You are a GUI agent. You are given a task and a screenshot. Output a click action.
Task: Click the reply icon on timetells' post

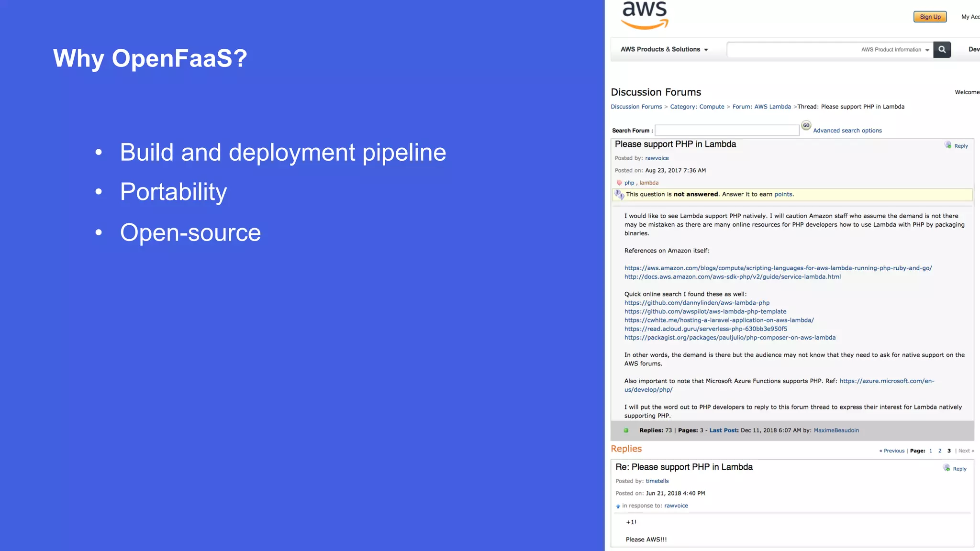[x=947, y=468]
